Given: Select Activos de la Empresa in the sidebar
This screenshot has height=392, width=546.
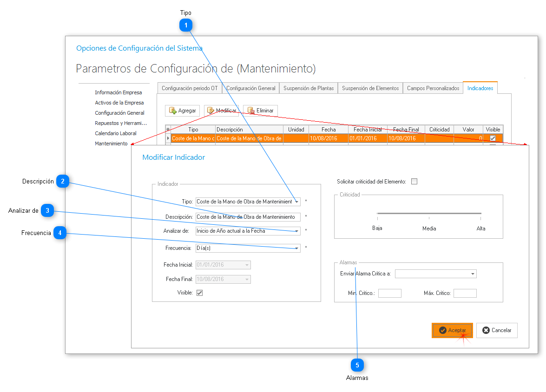Looking at the screenshot, I should pos(119,103).
